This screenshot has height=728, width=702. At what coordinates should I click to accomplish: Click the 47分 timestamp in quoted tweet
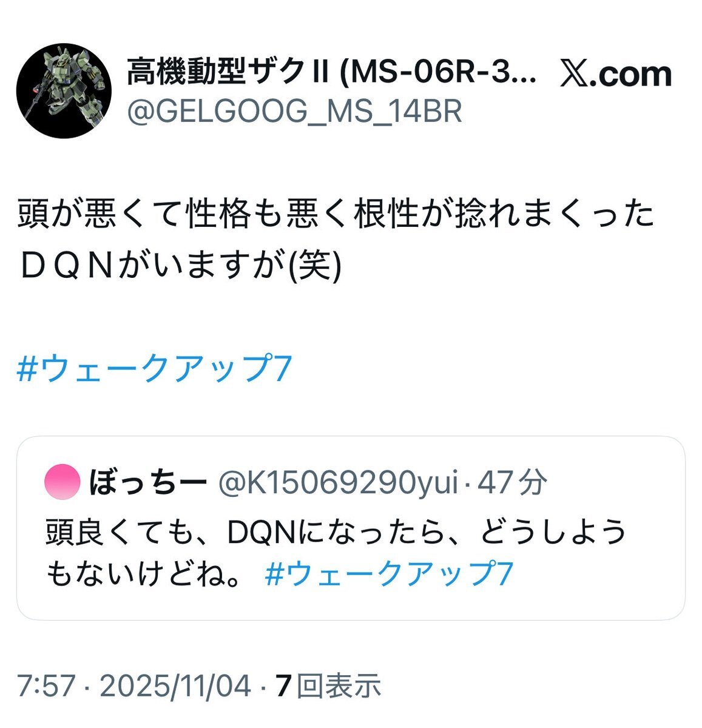(512, 484)
